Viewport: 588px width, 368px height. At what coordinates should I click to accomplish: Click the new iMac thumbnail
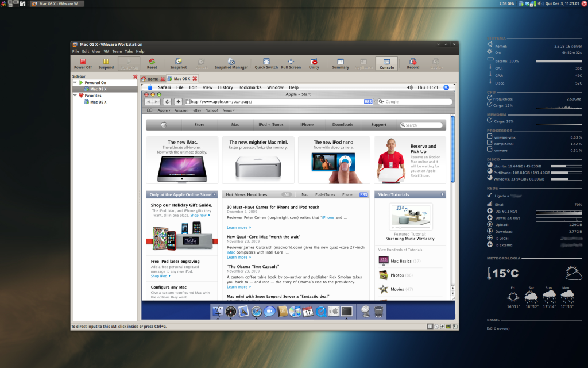(182, 170)
